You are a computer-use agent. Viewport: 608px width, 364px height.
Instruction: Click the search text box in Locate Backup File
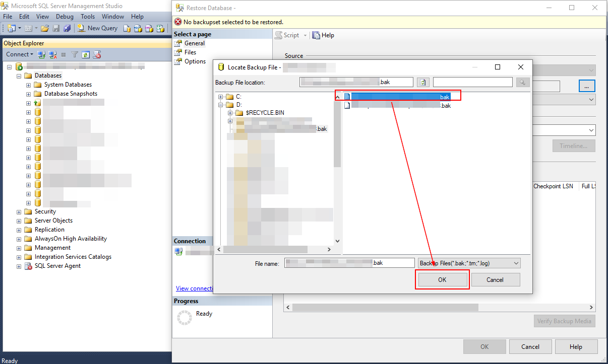[x=473, y=82]
